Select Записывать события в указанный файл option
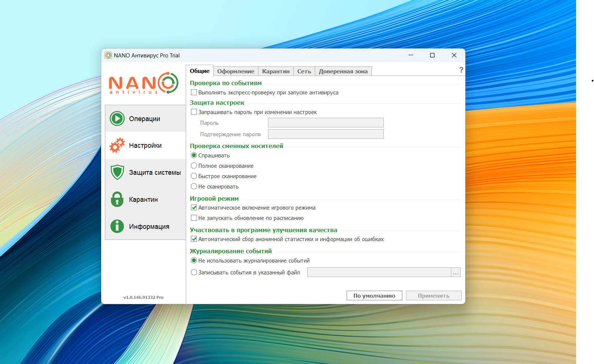 click(194, 273)
